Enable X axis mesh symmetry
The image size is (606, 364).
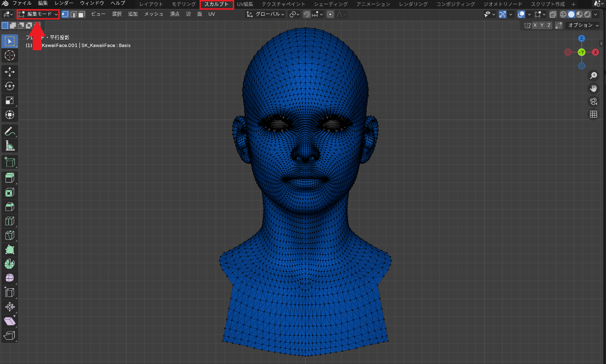(535, 26)
